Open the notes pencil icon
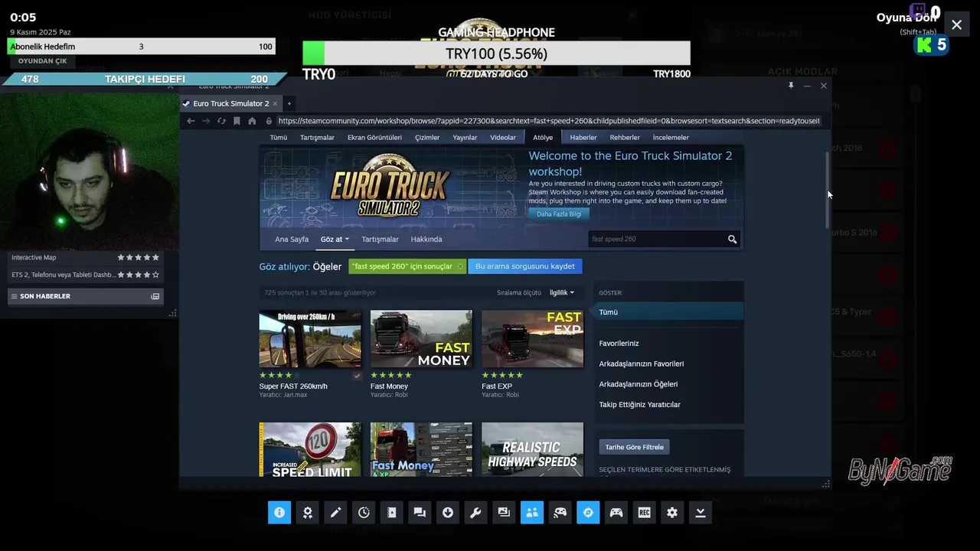 pyautogui.click(x=335, y=513)
